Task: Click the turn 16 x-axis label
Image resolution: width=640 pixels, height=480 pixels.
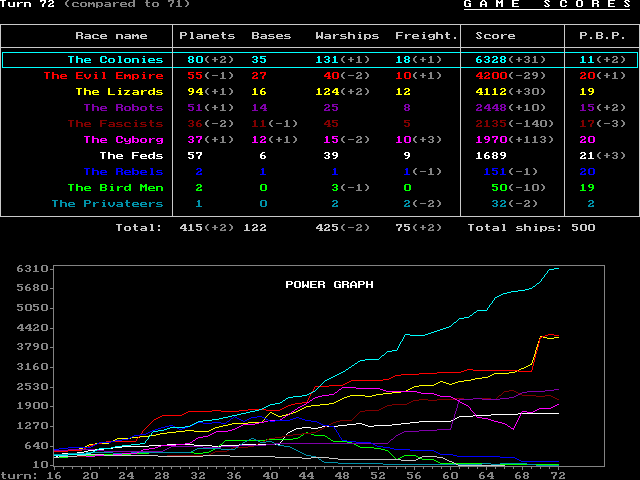Action: [x=53, y=476]
